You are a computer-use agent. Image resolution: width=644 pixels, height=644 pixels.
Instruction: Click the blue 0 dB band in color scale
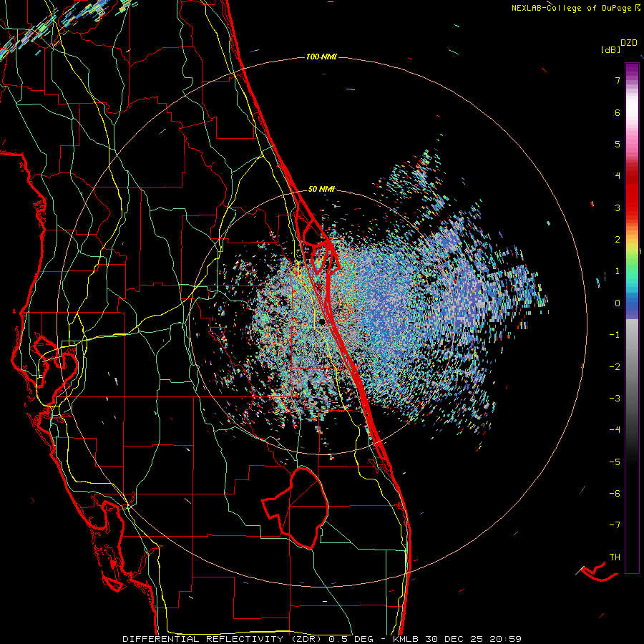tap(632, 304)
